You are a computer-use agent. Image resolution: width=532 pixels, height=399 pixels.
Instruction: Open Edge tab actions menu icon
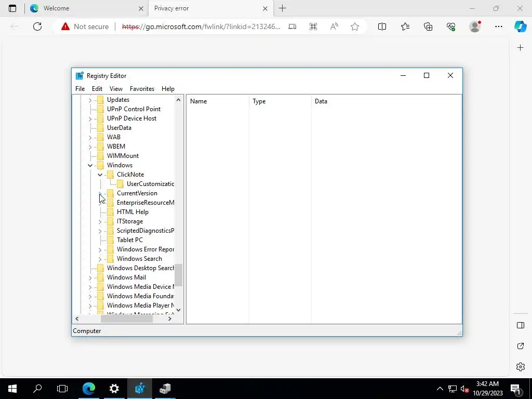(12, 8)
